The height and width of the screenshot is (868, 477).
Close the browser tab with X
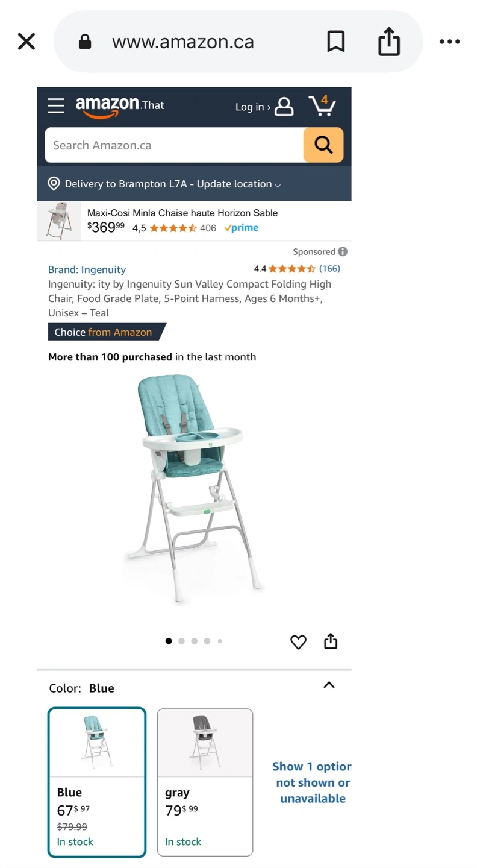point(26,42)
